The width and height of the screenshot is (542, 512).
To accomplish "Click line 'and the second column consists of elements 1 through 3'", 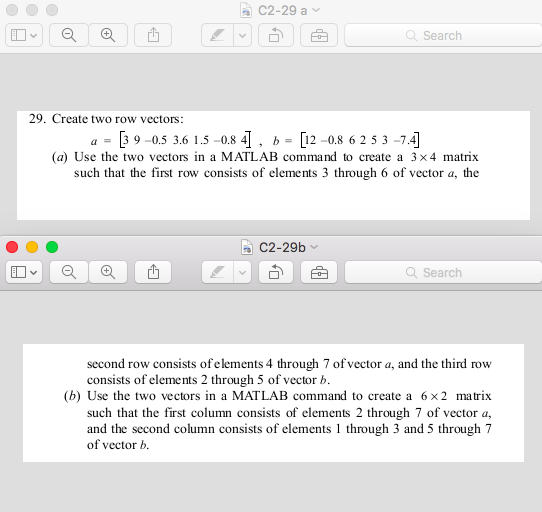I will point(243,429).
